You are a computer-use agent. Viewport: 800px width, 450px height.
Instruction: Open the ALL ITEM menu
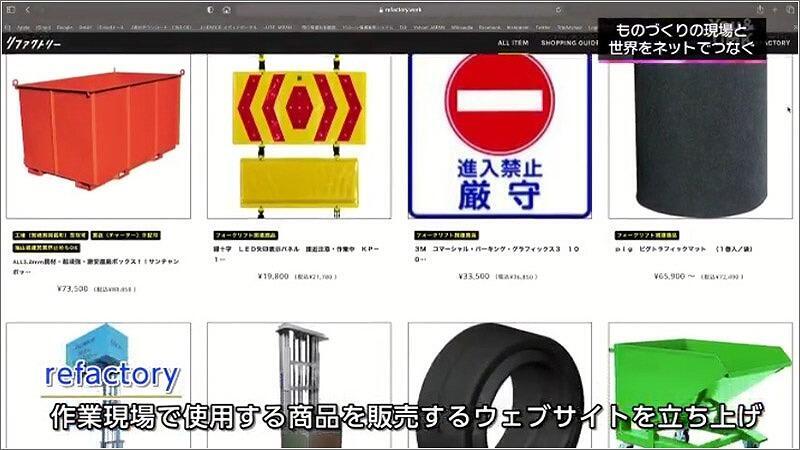pyautogui.click(x=513, y=43)
